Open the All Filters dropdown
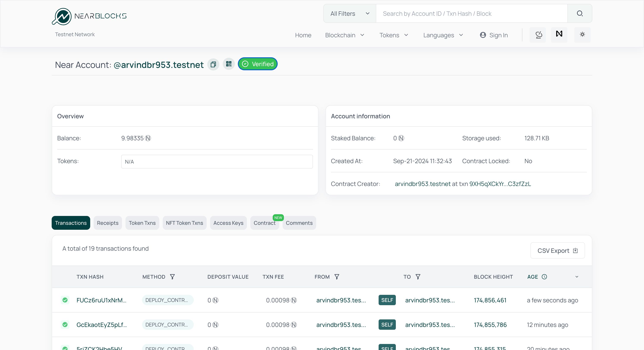 coord(350,14)
